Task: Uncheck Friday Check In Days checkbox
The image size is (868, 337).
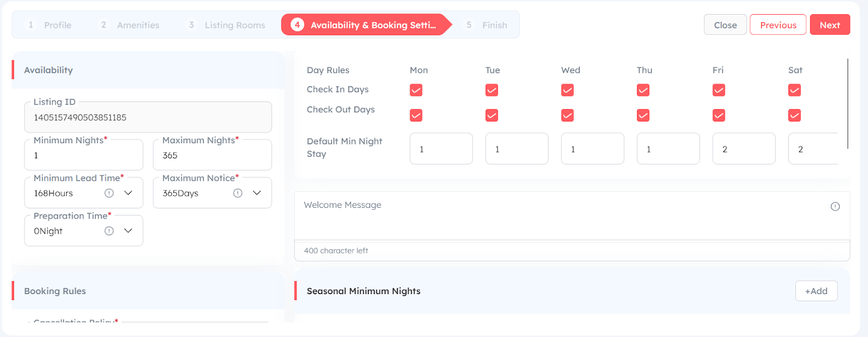Action: click(x=719, y=90)
